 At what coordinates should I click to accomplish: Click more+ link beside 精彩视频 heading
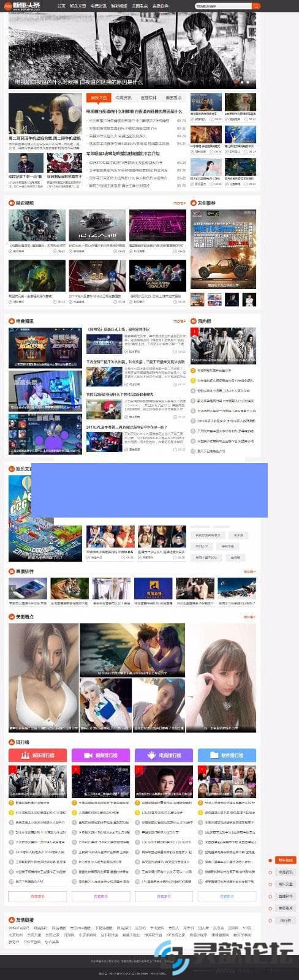point(179,203)
